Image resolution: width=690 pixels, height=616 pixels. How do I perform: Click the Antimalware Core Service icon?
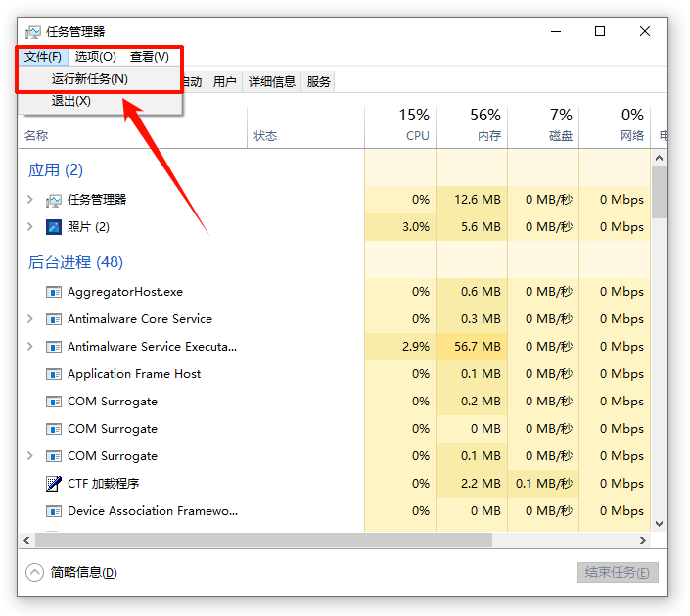(54, 319)
